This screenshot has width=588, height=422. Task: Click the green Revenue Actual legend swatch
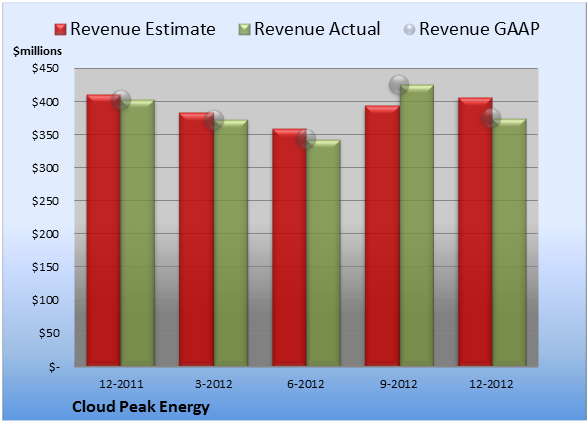(244, 30)
